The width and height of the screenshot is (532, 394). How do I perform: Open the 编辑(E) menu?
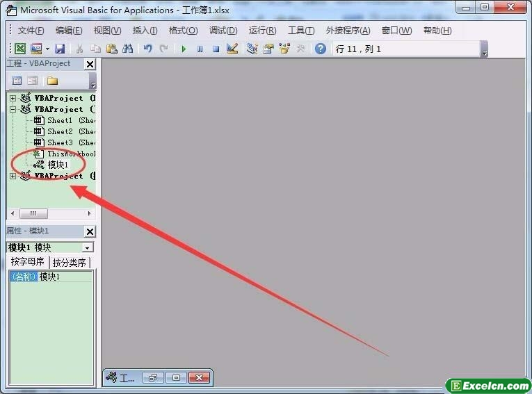point(69,31)
